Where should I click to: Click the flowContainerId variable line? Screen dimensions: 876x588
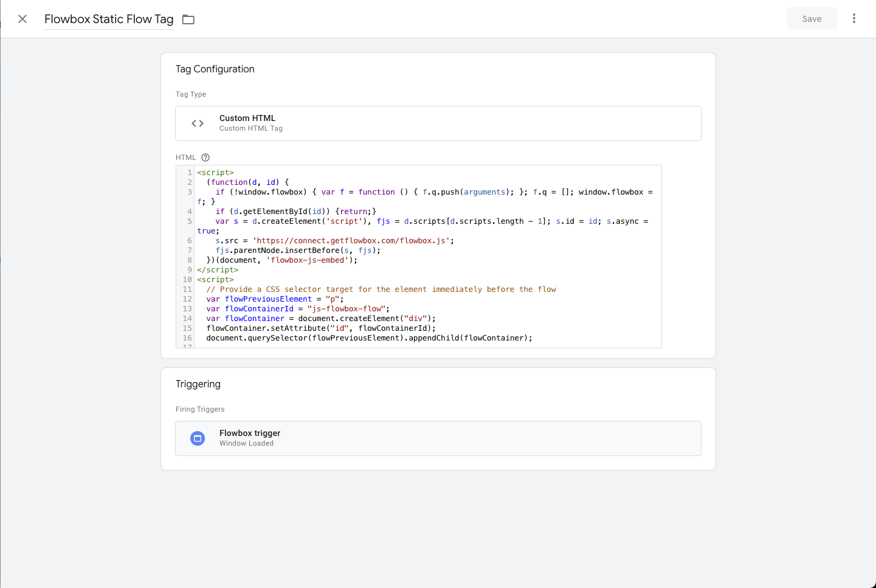(298, 309)
